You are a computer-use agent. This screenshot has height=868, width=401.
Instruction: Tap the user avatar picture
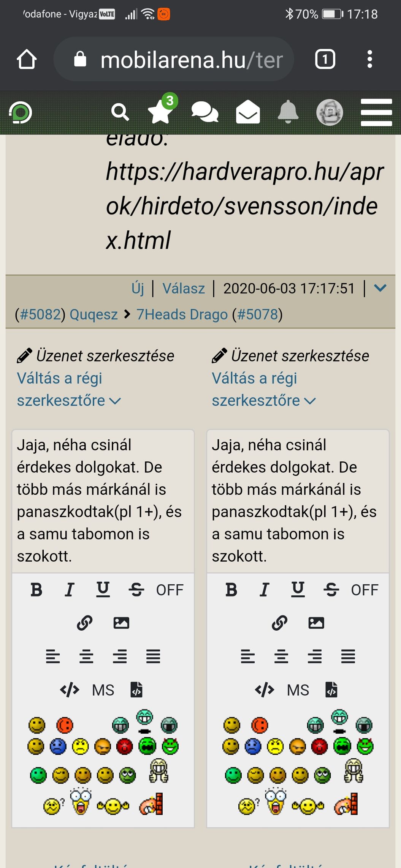click(x=330, y=112)
